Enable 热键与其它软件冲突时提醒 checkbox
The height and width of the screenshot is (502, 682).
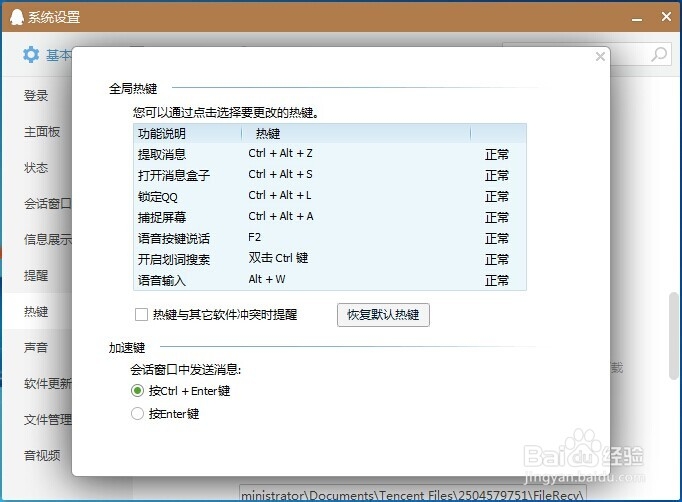pos(141,314)
